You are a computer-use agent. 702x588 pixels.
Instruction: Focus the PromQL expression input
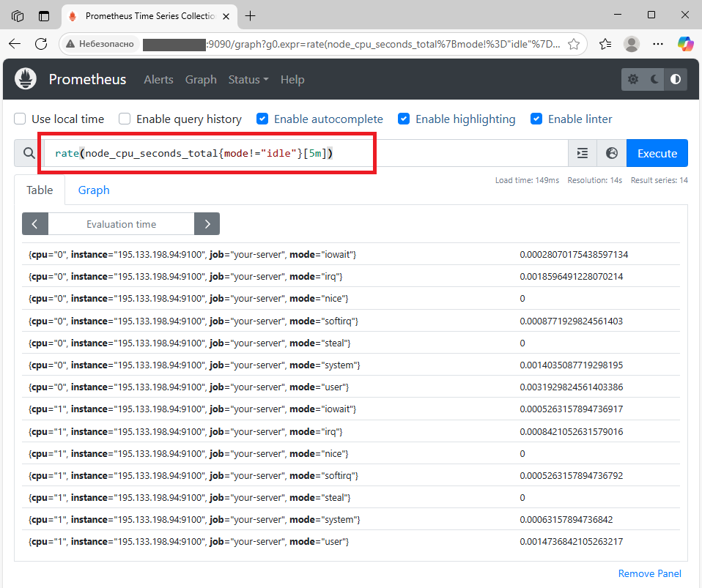coord(306,153)
